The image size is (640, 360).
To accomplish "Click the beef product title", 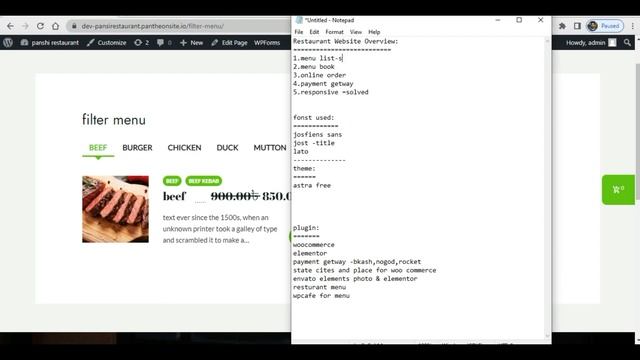I will pyautogui.click(x=174, y=196).
